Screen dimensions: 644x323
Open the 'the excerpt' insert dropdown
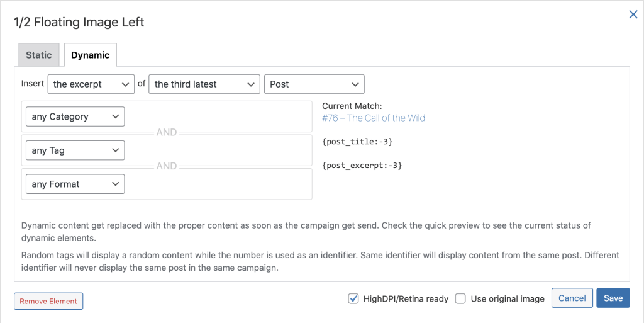(x=91, y=84)
